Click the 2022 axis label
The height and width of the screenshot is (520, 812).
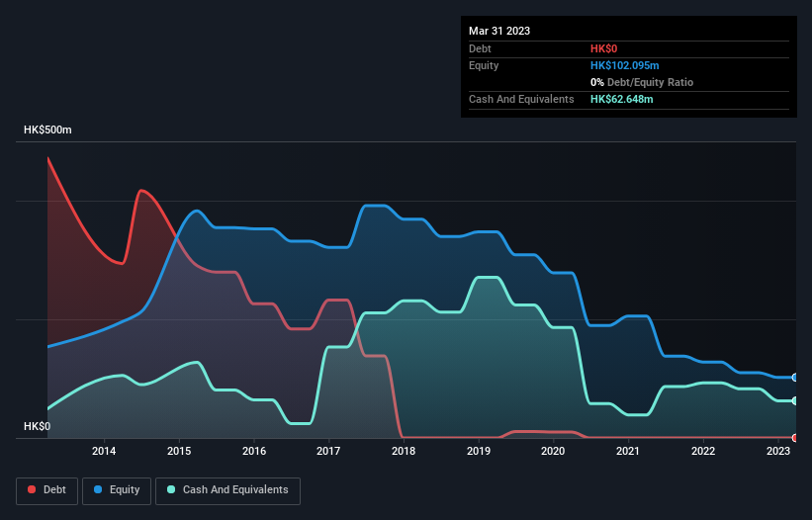click(703, 451)
